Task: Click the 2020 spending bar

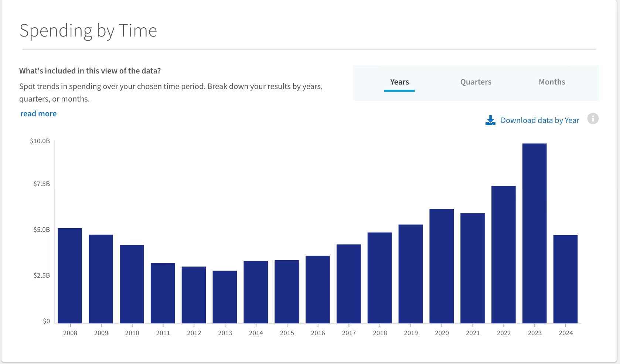Action: click(442, 266)
